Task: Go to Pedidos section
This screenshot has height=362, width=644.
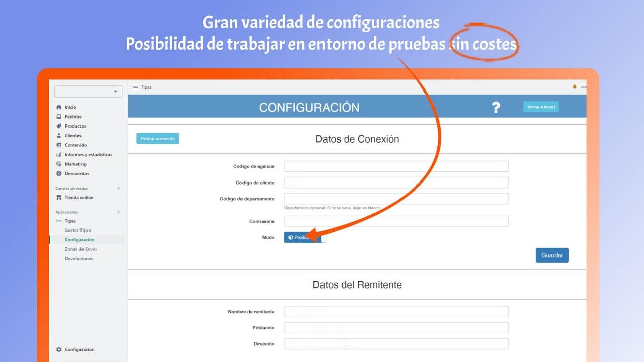Action: 73,117
